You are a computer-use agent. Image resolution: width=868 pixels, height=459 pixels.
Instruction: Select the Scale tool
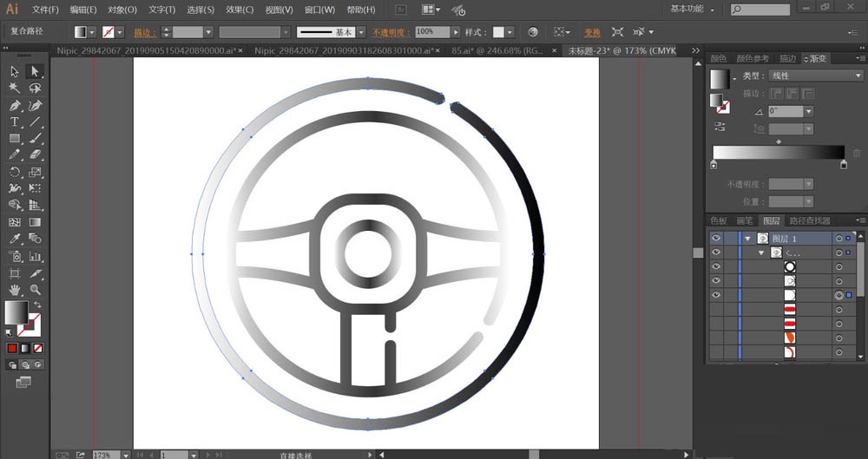(x=35, y=172)
